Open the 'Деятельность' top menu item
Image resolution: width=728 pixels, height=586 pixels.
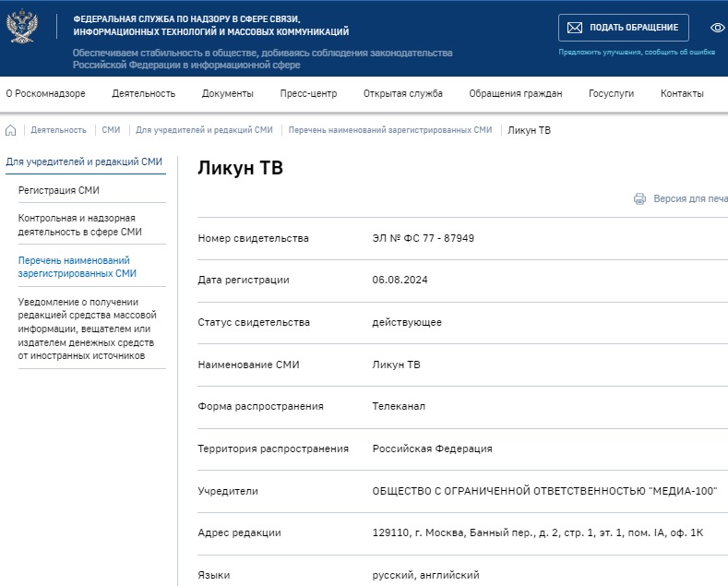143,94
